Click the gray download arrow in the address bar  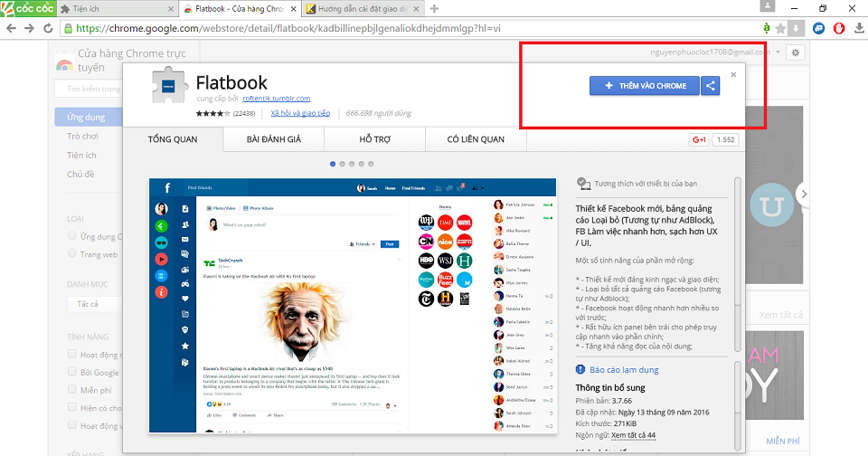796,28
